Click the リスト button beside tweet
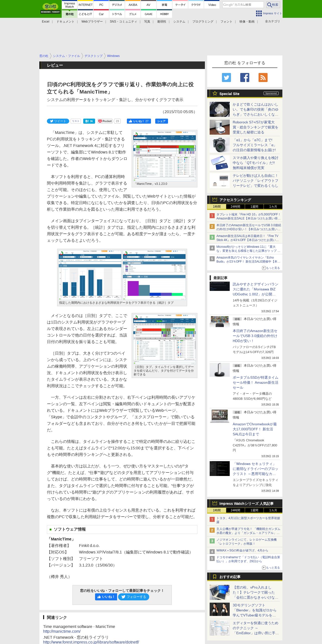This screenshot has height=644, width=322. [75, 121]
